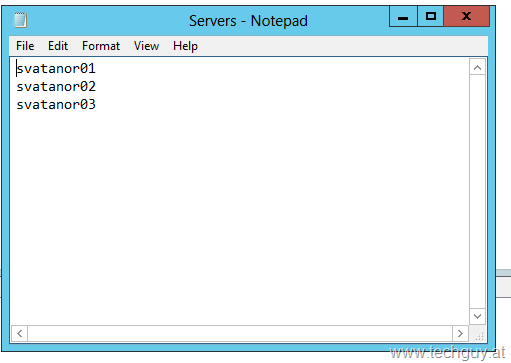The image size is (511, 363).
Task: Maximize the Servers Notepad window
Action: [431, 16]
